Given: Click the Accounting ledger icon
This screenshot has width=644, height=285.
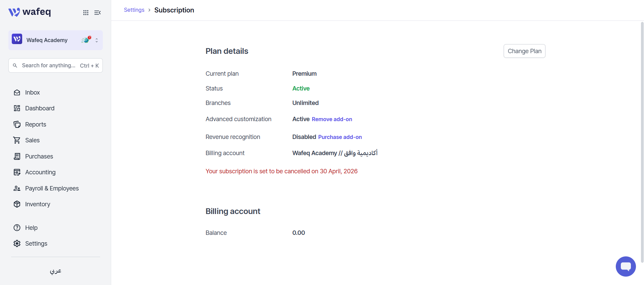Looking at the screenshot, I should 17,172.
